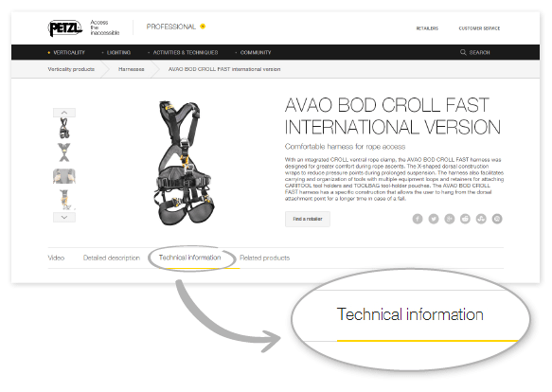The height and width of the screenshot is (392, 552).
Task: Go to the Harnesses breadcrumb
Action: tap(132, 69)
